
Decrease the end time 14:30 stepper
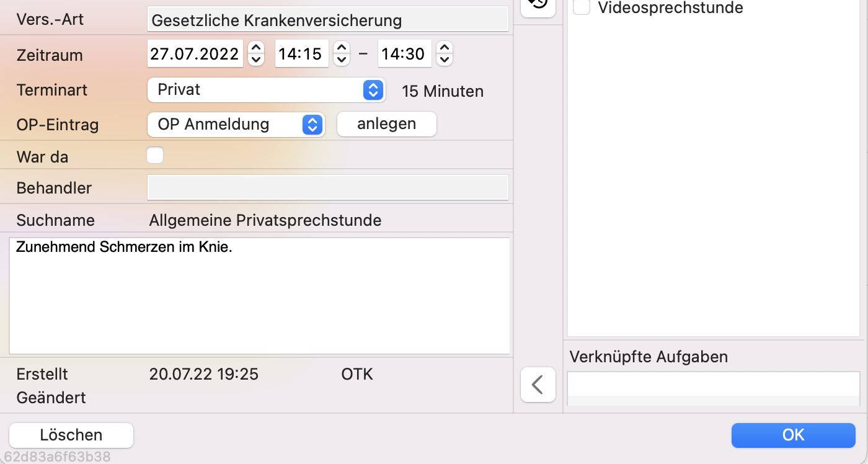click(x=445, y=60)
